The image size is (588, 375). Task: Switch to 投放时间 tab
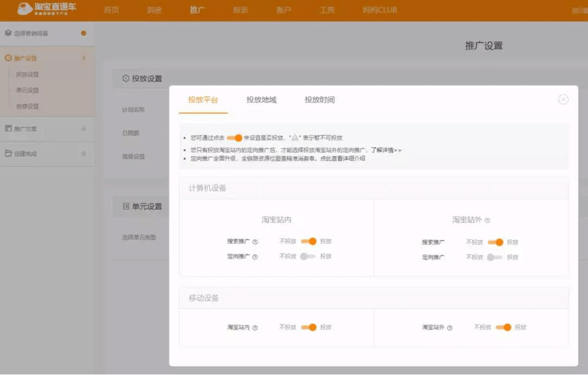coord(320,100)
